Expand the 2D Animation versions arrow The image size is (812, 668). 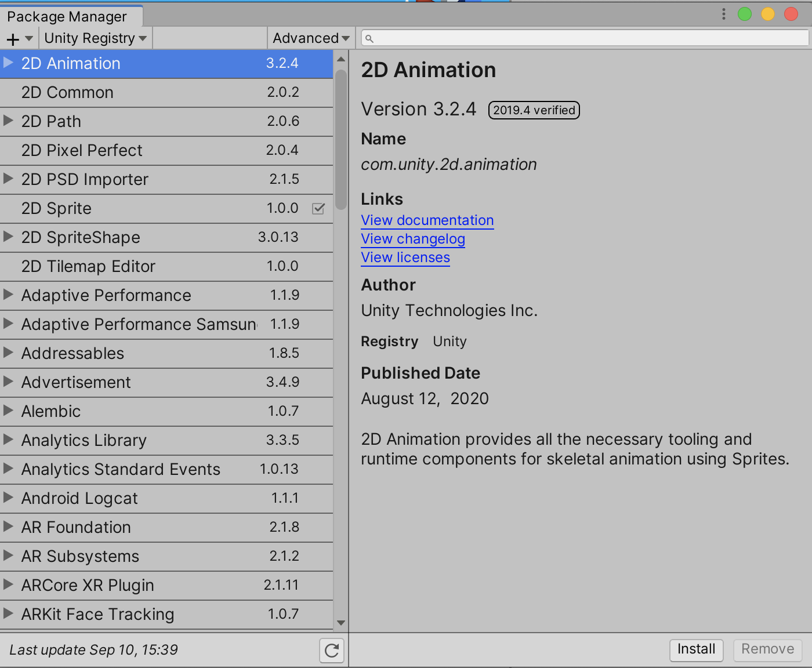(x=8, y=63)
